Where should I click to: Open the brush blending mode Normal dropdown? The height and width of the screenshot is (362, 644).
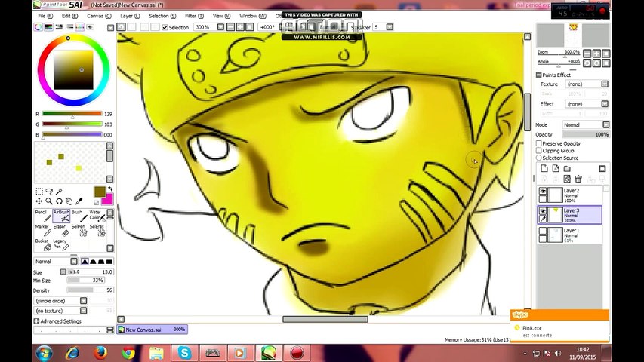click(74, 261)
